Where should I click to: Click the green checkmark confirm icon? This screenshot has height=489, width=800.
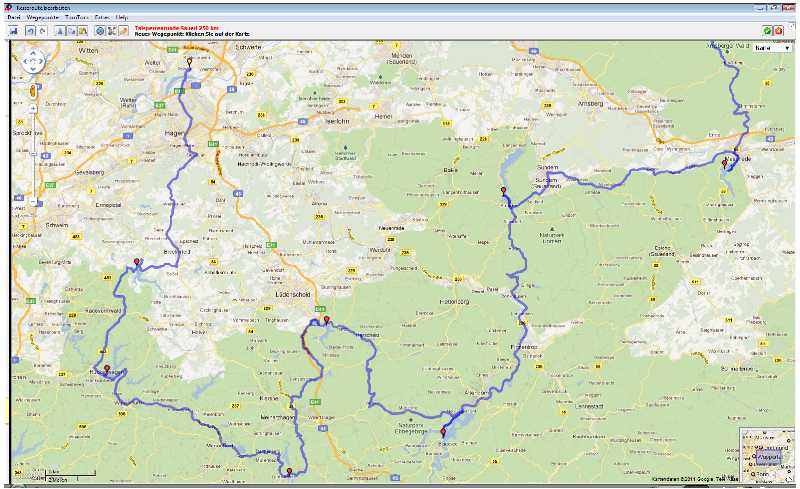click(x=767, y=31)
